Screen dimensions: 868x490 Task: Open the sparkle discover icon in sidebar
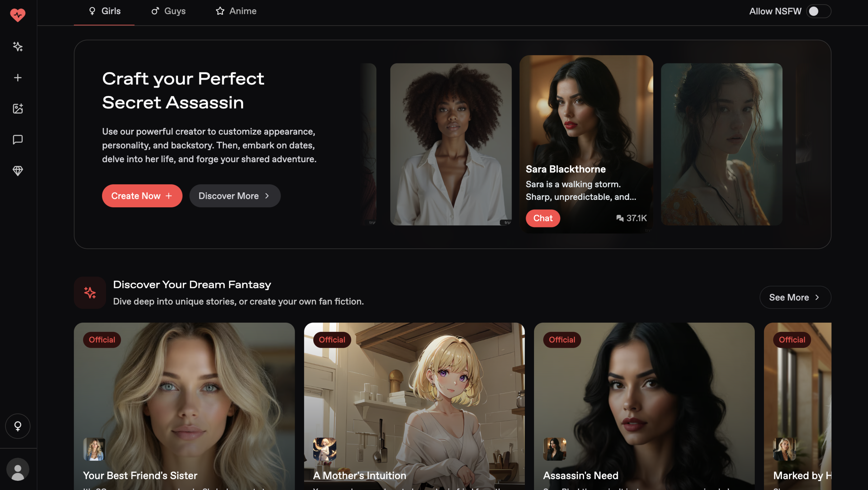tap(18, 46)
